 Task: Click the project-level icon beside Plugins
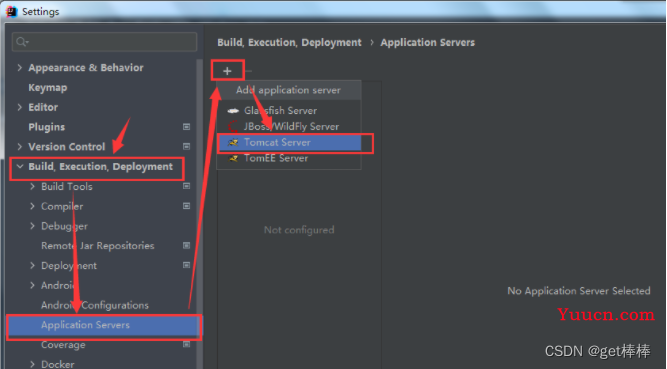(x=186, y=126)
